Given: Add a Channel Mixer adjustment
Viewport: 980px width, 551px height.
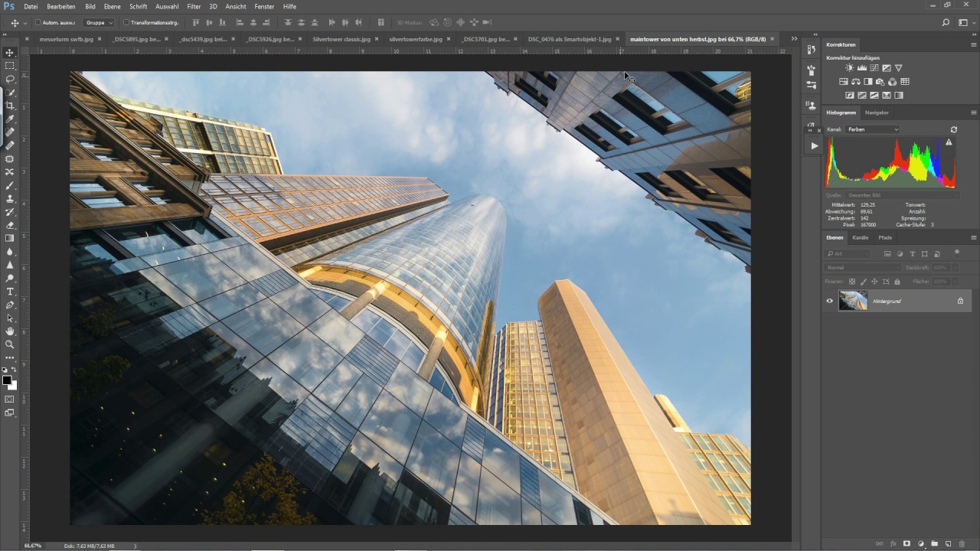Looking at the screenshot, I should tap(892, 82).
